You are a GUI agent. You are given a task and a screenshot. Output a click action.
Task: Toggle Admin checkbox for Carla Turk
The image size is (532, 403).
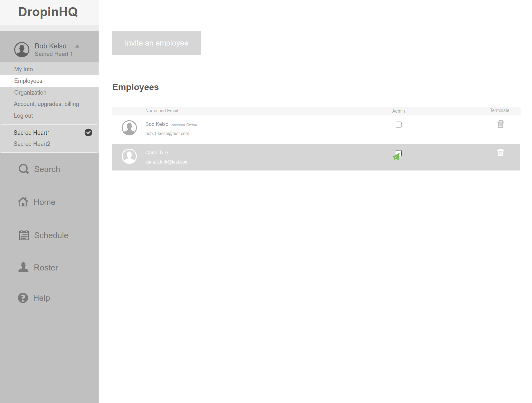click(x=399, y=153)
